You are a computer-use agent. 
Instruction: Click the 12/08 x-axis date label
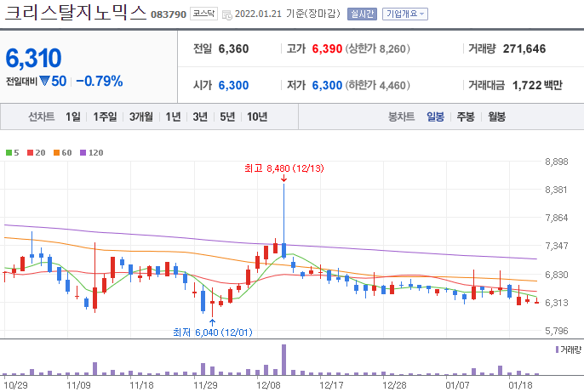click(268, 385)
